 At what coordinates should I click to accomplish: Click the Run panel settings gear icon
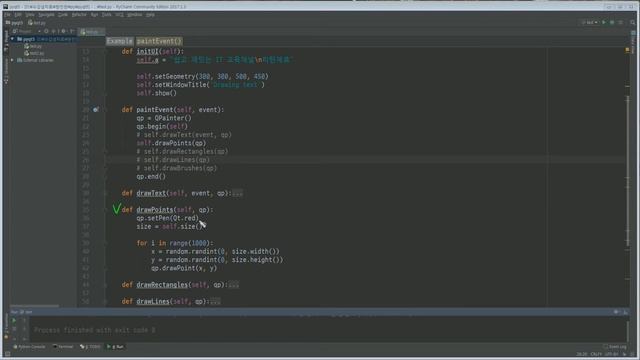[616, 312]
